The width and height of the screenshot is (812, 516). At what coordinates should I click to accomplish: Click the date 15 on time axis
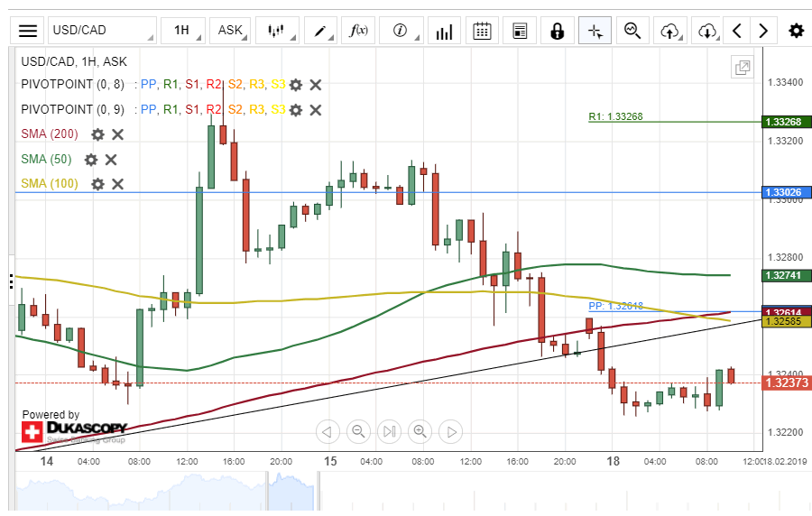(x=330, y=461)
